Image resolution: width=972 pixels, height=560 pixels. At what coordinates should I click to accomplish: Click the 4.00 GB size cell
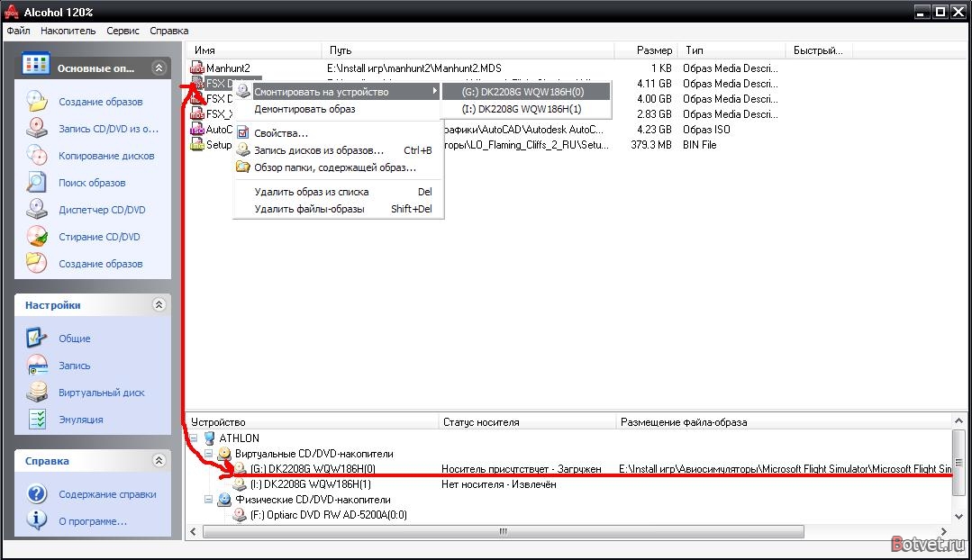tap(654, 99)
